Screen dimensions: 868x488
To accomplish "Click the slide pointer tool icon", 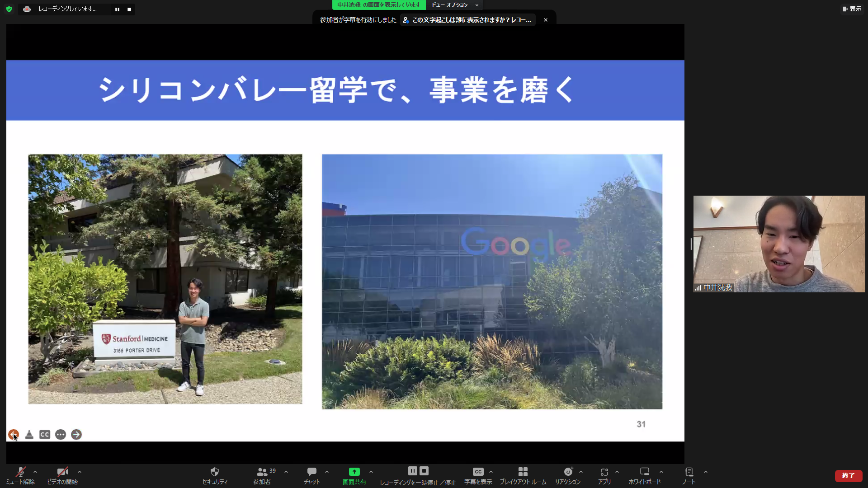I will tap(29, 434).
